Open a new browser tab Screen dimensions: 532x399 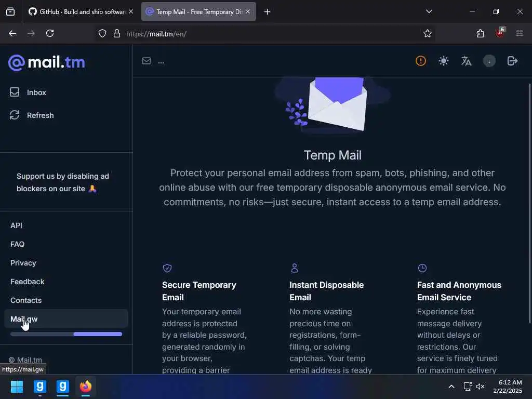coord(268,12)
